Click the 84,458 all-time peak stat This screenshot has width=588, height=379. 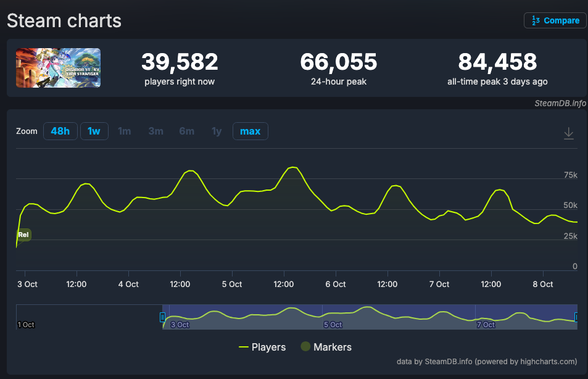(497, 62)
